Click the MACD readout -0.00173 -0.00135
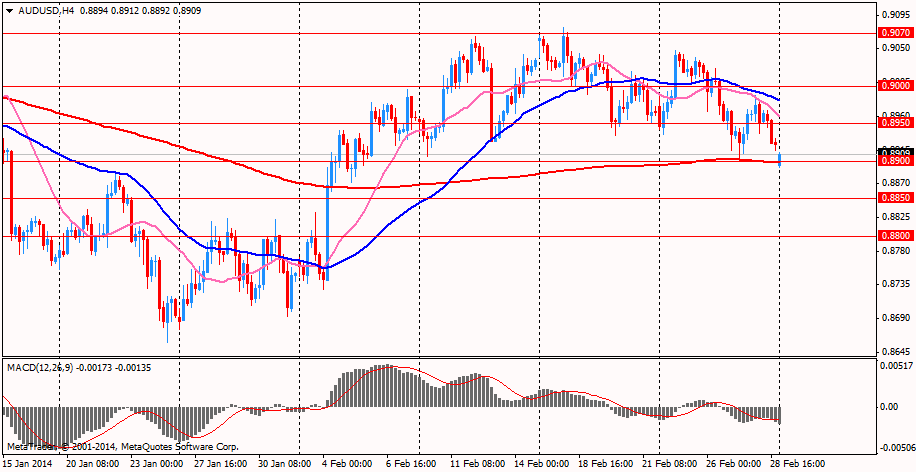The width and height of the screenshot is (916, 472). click(112, 369)
